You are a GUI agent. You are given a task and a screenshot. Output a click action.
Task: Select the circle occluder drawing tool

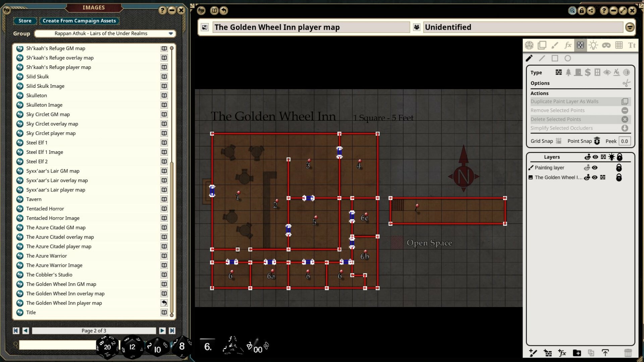pos(568,58)
